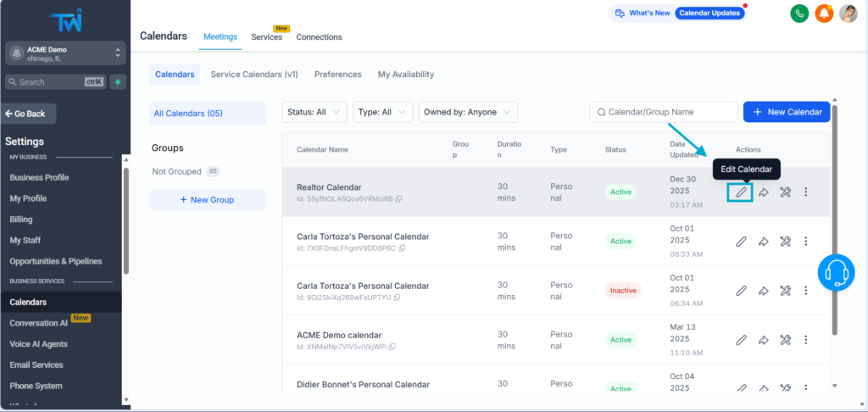Click Didier Bonnet's Personal Calendar name

coord(363,384)
